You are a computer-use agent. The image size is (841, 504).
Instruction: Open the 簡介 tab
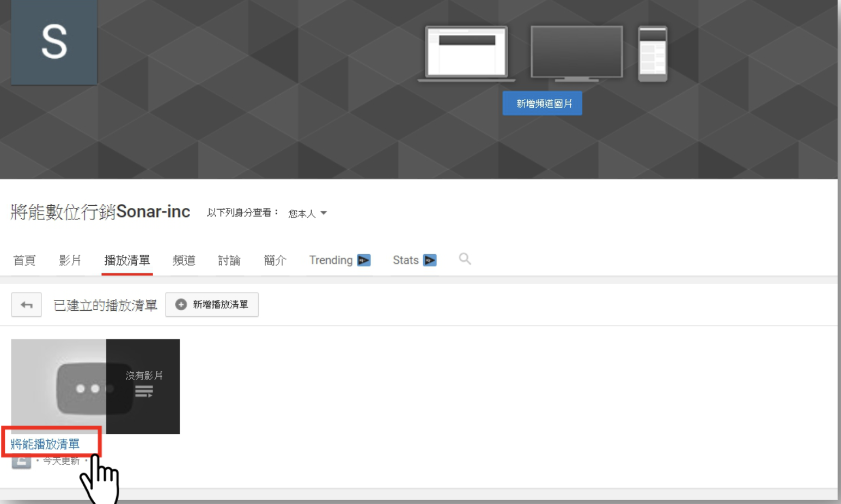[275, 260]
